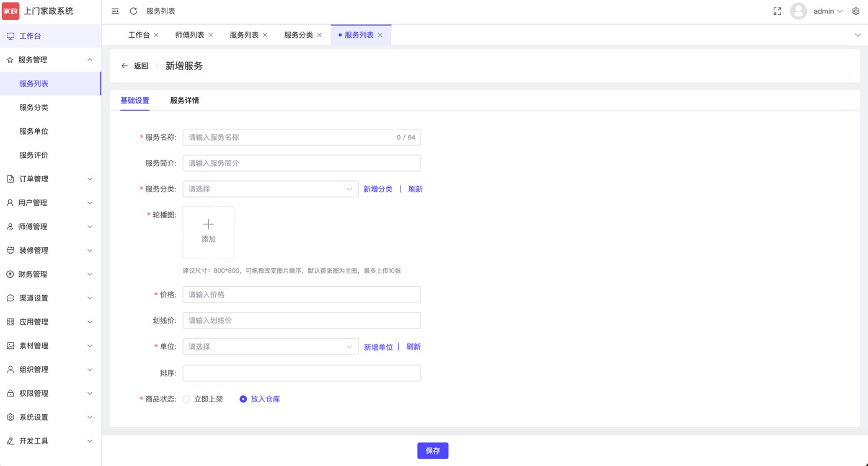Open the settings gear icon at top right
Viewport: 868px width, 466px height.
tap(856, 11)
